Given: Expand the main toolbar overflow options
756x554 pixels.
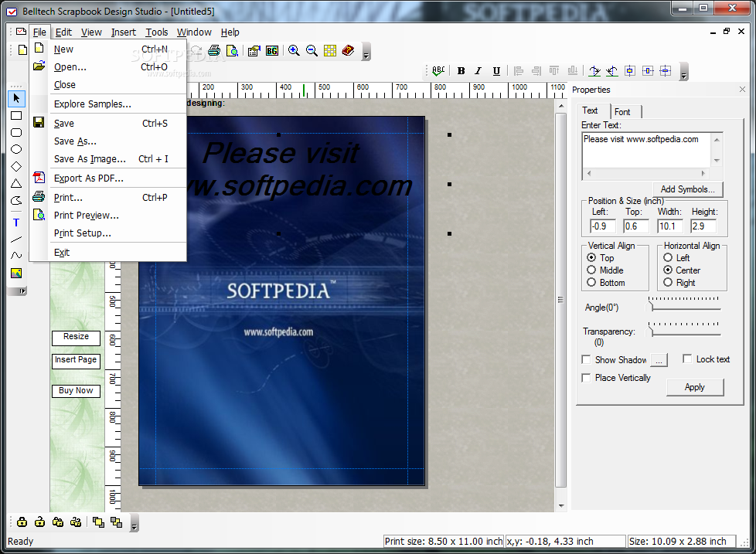Looking at the screenshot, I should [366, 52].
